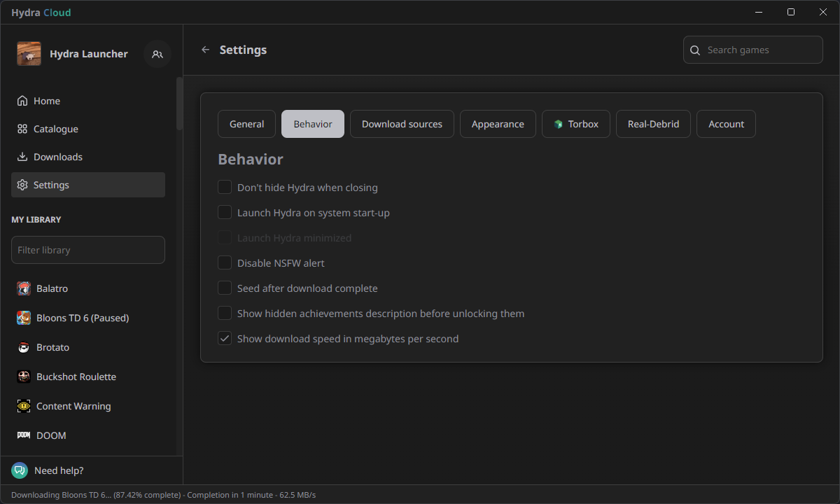840x504 pixels.
Task: Click the Need help chat icon
Action: click(x=20, y=470)
